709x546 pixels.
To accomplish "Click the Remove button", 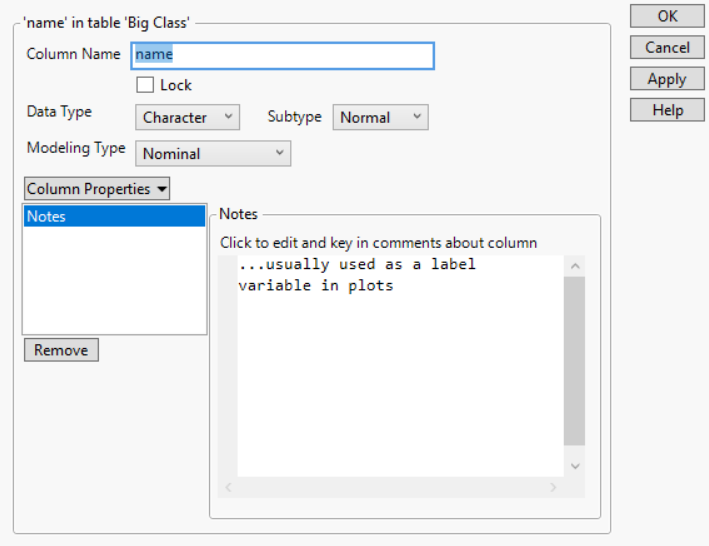I will point(61,350).
